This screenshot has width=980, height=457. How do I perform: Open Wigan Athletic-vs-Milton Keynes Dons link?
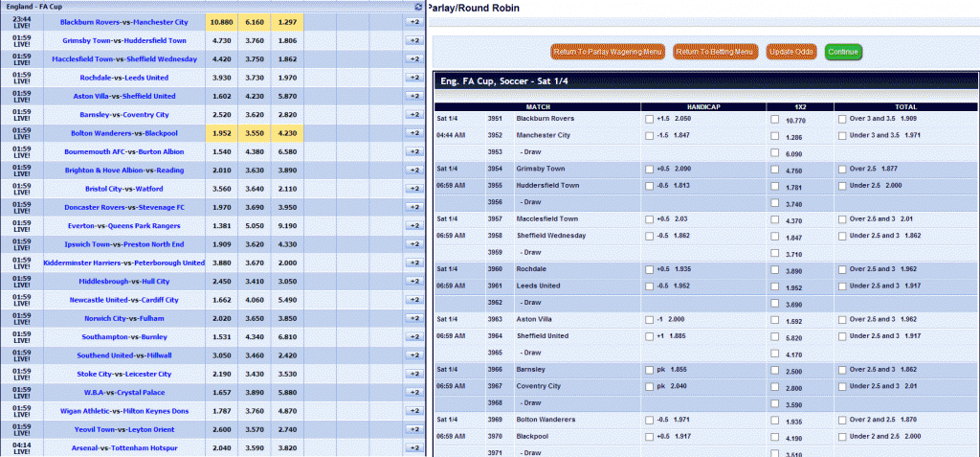[123, 411]
